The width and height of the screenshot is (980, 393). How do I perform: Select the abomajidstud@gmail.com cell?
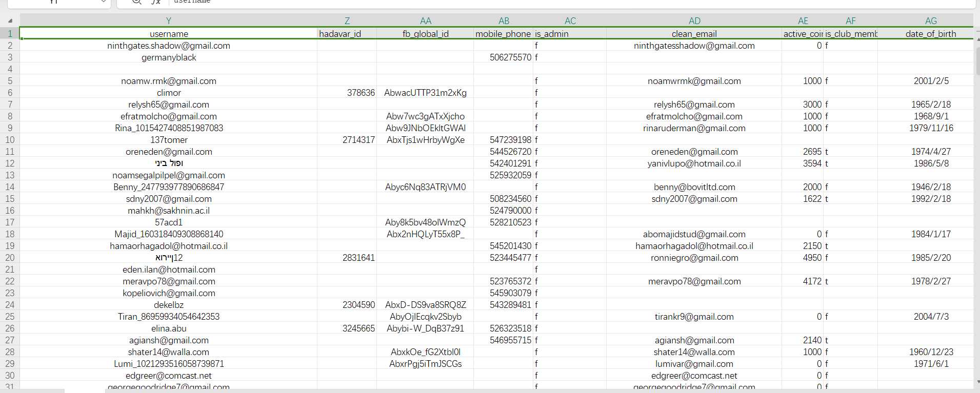[x=694, y=234]
